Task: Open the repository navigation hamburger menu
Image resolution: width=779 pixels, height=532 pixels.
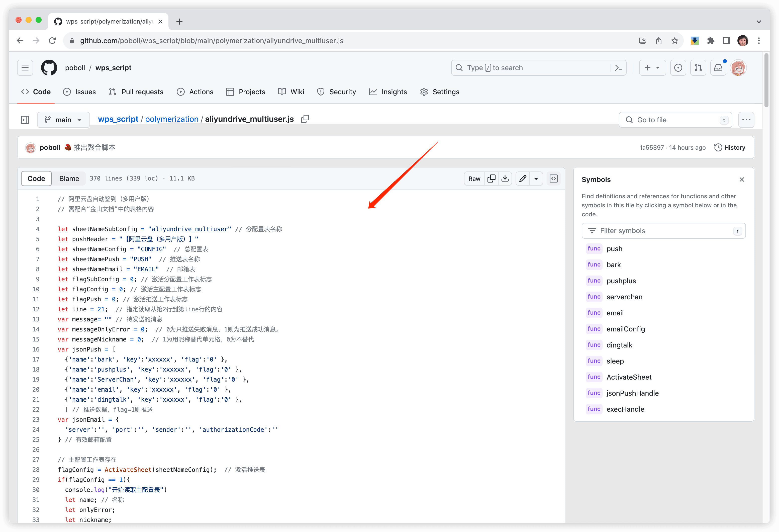Action: [25, 67]
